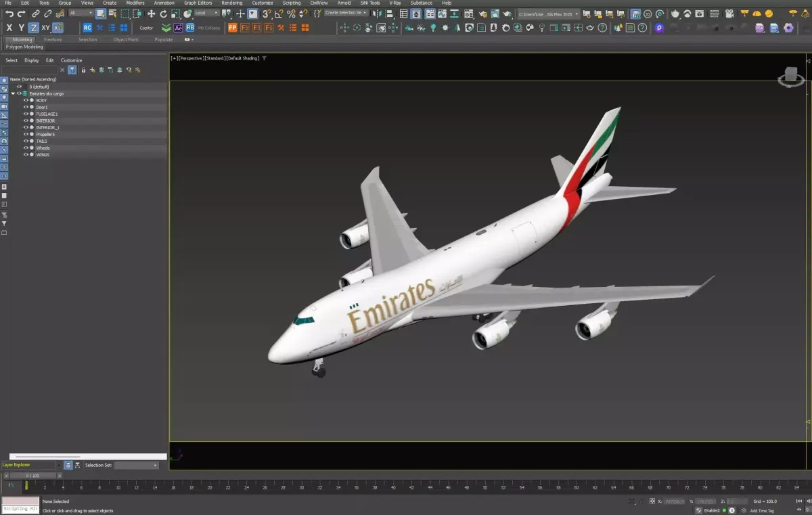Open the Rendering menu
This screenshot has width=812, height=515.
(232, 3)
